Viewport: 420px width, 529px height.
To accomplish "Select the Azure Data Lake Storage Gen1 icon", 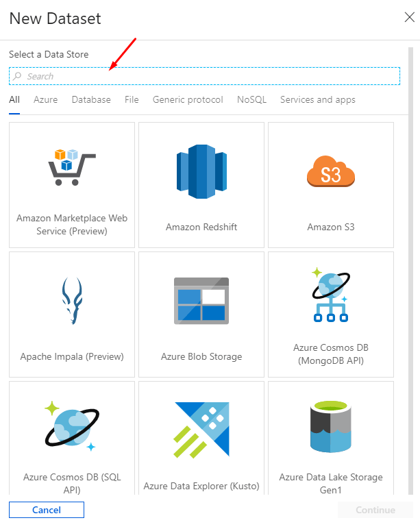I will [331, 426].
